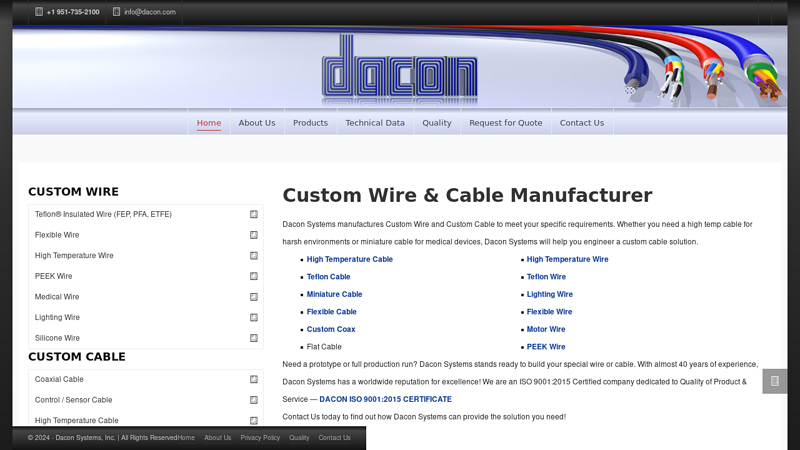Click the gray scroll-to-top button at right edge
This screenshot has height=450, width=800.
point(774,381)
